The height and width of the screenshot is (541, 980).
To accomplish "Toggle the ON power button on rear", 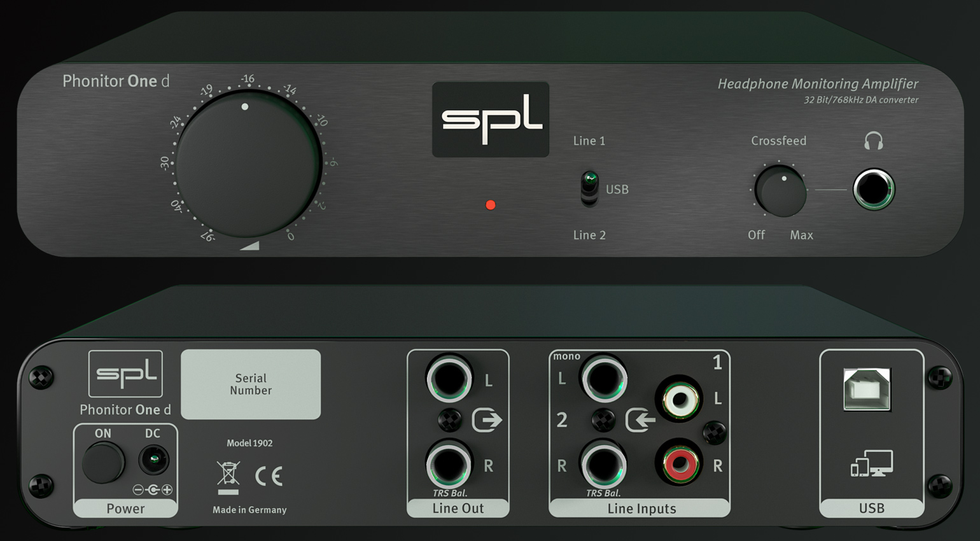I will pyautogui.click(x=103, y=463).
